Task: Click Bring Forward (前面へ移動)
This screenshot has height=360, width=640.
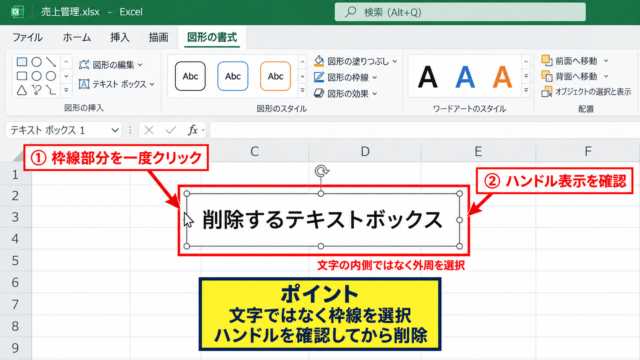Action: coord(570,61)
